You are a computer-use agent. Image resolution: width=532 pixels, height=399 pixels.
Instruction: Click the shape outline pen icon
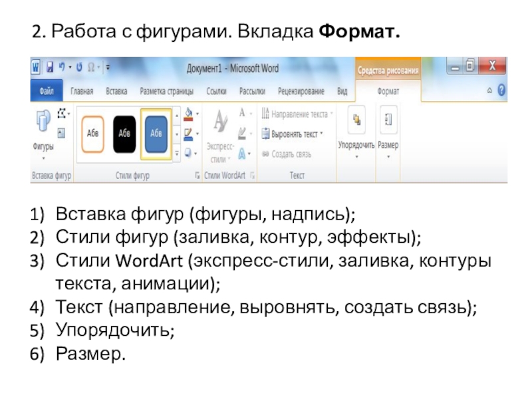(188, 133)
